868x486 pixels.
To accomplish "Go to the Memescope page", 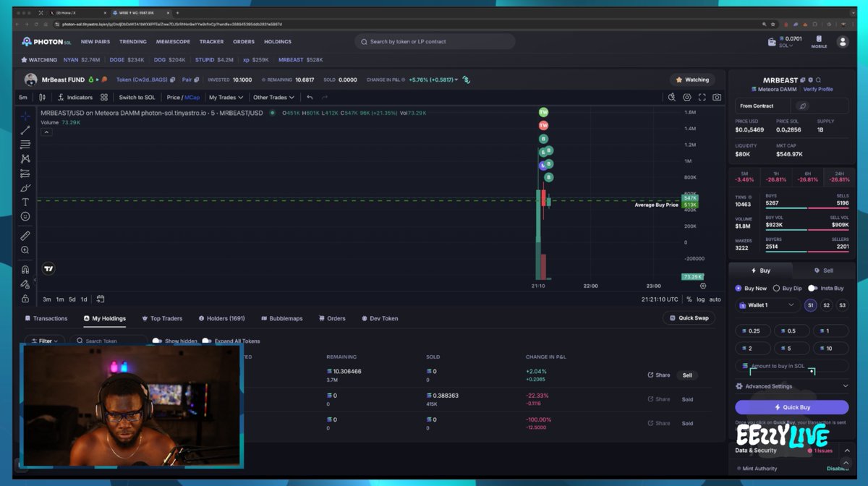I will (173, 42).
